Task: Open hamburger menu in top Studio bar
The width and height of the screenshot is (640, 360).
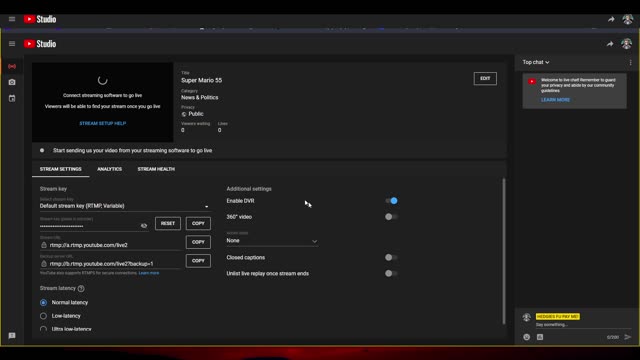Action: (12, 19)
